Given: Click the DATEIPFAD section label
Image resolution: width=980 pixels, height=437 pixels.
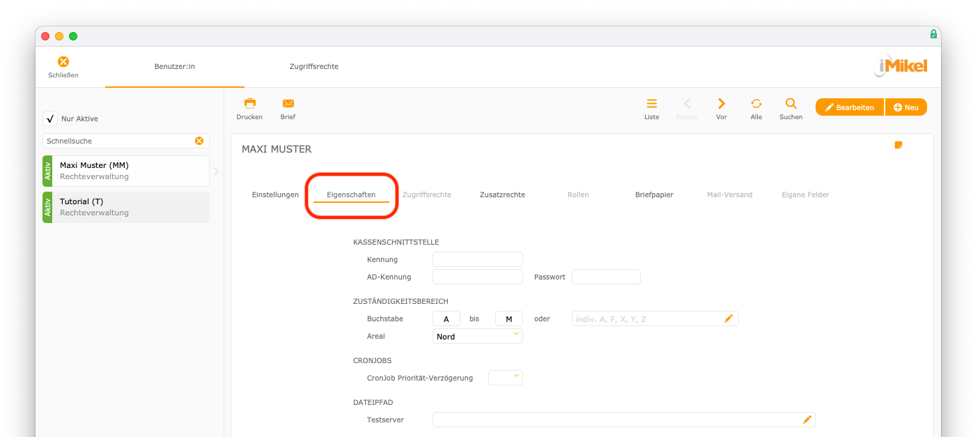Looking at the screenshot, I should click(x=373, y=402).
